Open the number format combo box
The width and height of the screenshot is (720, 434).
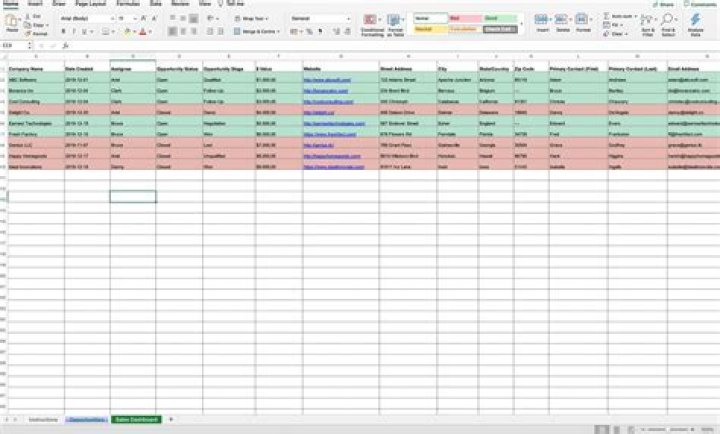tap(321, 18)
